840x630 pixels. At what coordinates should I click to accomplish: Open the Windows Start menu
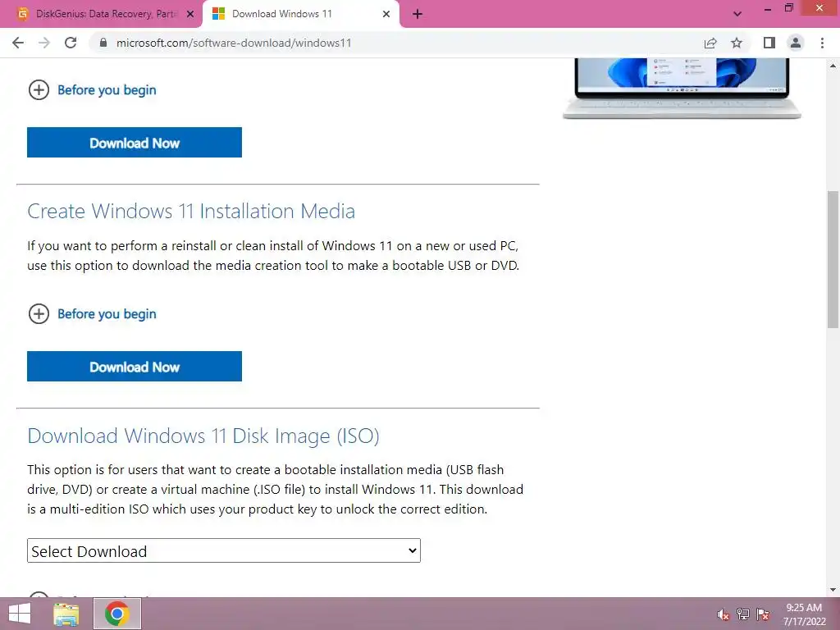(20, 614)
